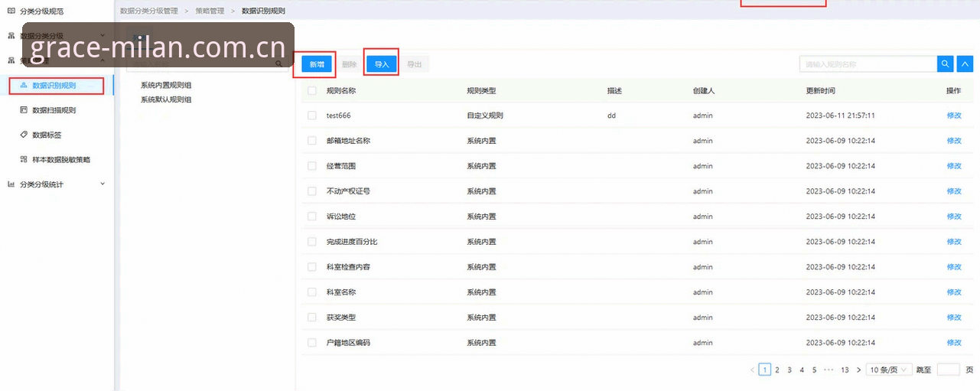
Task: Click the jump-to-page input box
Action: (948, 370)
